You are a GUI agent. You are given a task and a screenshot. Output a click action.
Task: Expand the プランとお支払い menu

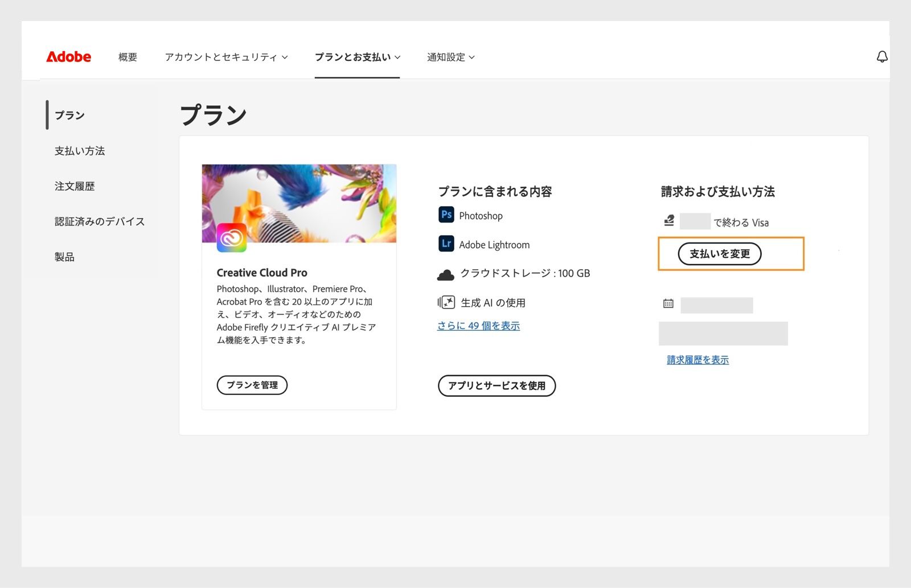click(x=358, y=57)
